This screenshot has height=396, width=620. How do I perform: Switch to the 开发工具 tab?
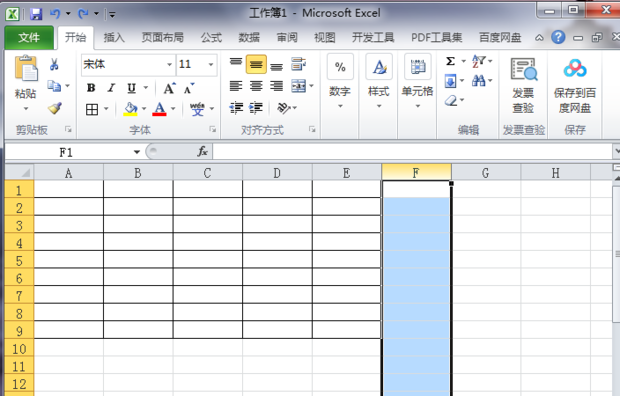point(373,38)
